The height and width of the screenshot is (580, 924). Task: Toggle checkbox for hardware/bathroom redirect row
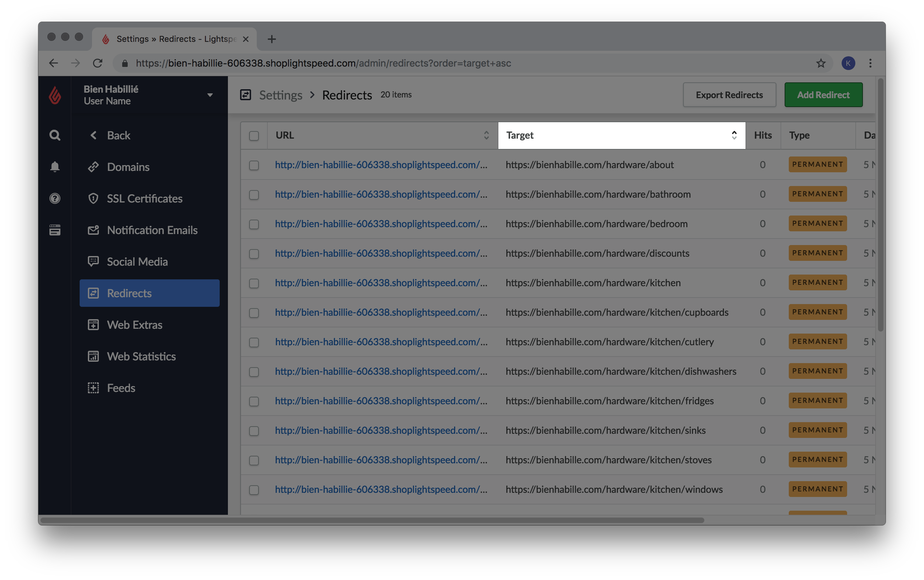click(x=255, y=194)
